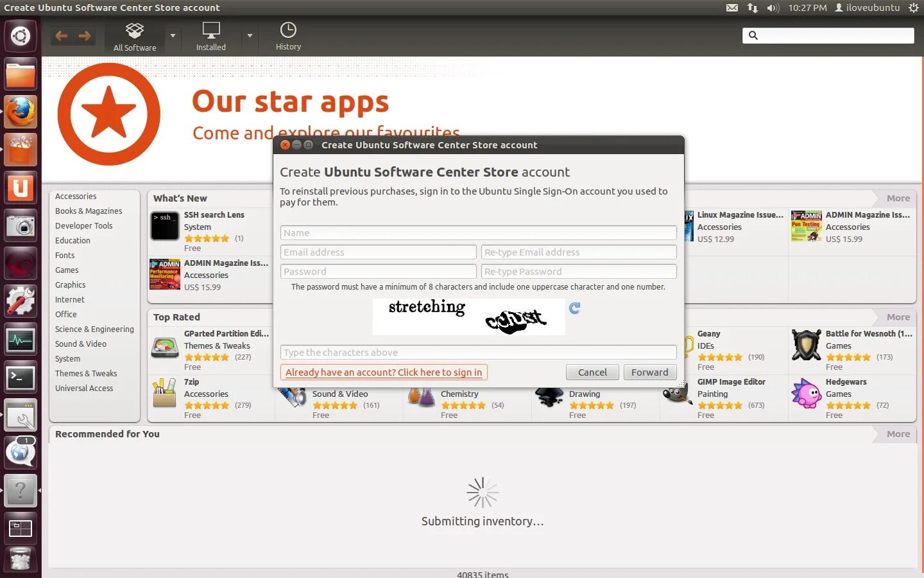This screenshot has width=924, height=578.
Task: Click More beside What's New
Action: point(898,198)
